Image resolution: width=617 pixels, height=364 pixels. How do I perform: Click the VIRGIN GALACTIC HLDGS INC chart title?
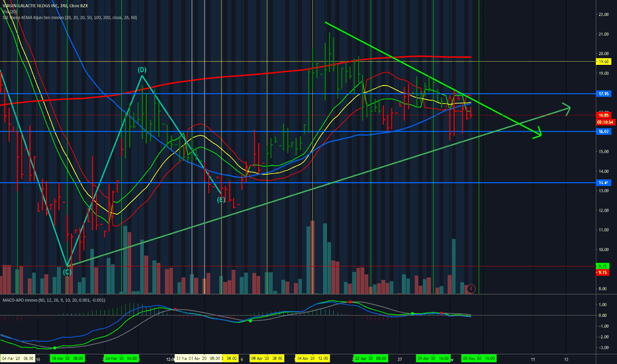[45, 6]
